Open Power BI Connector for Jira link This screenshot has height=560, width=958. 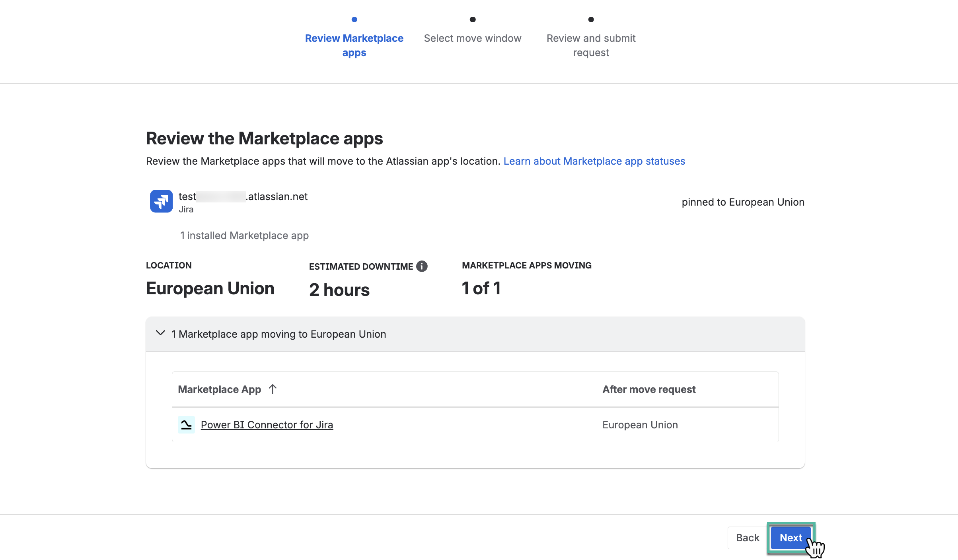point(267,425)
